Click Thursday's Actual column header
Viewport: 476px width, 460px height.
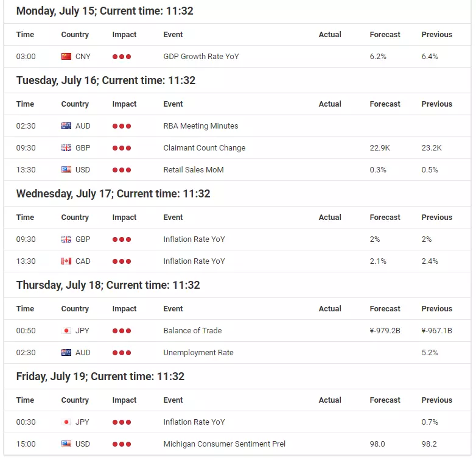(x=330, y=309)
